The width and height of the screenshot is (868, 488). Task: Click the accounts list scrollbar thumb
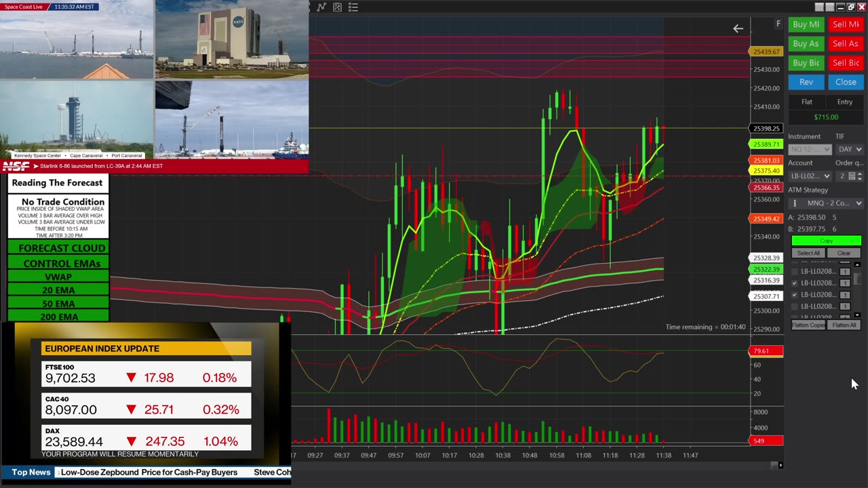tap(857, 279)
